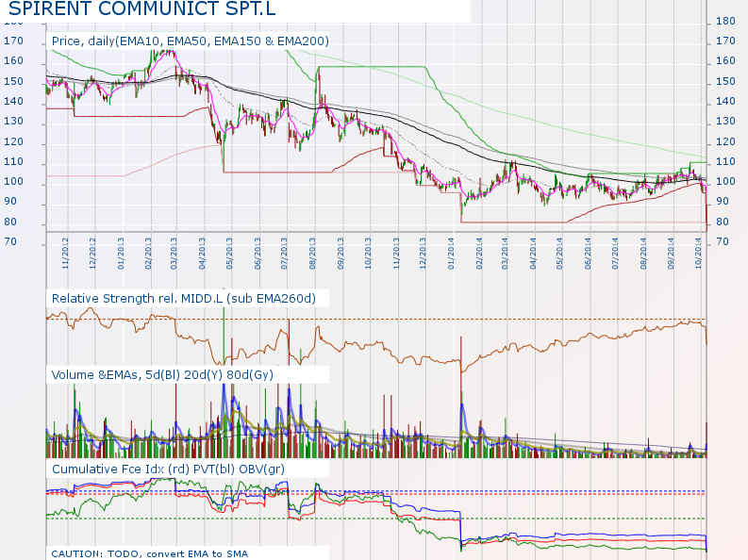The height and width of the screenshot is (560, 748).
Task: Select the 70 value on right price axis
Action: 723,241
